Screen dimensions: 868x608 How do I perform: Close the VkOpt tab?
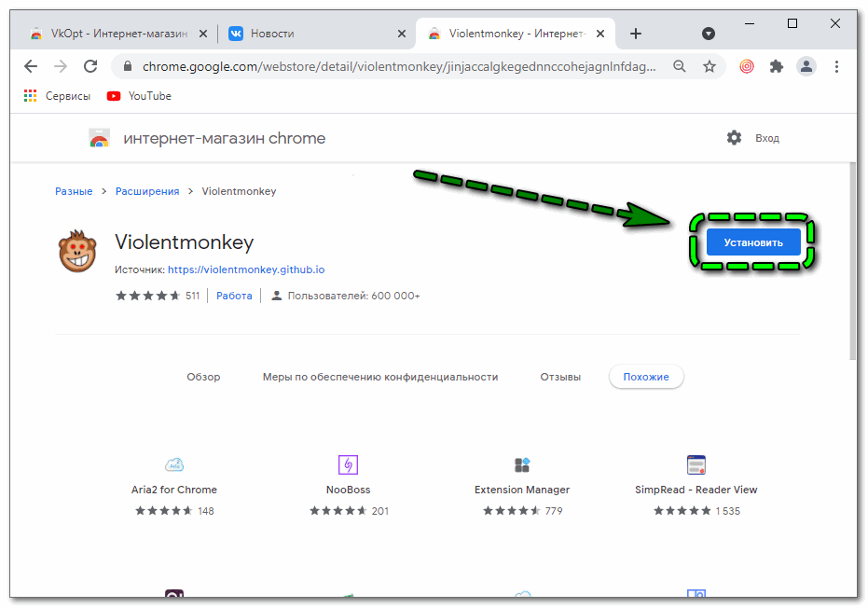coord(203,34)
